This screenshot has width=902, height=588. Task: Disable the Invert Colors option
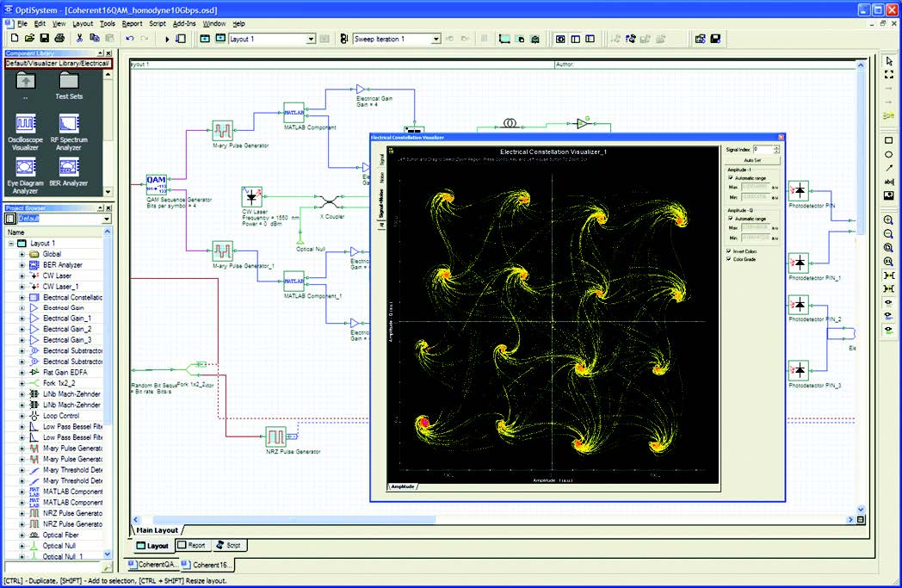pos(729,251)
